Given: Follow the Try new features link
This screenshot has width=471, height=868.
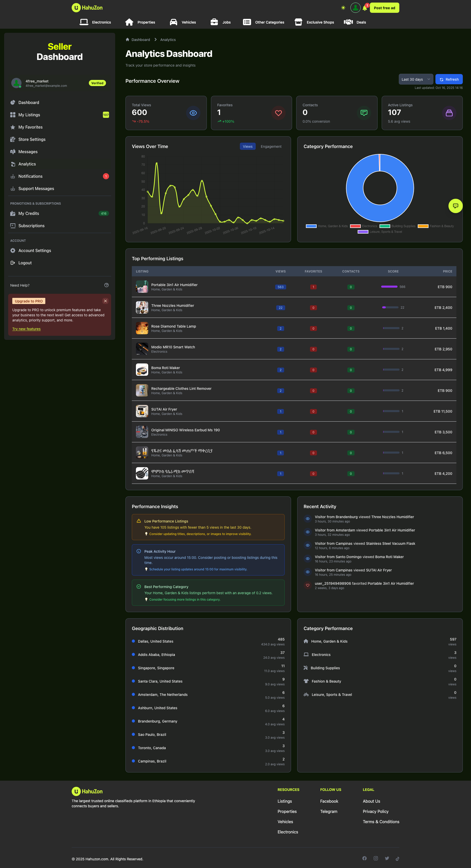Looking at the screenshot, I should coord(26,329).
